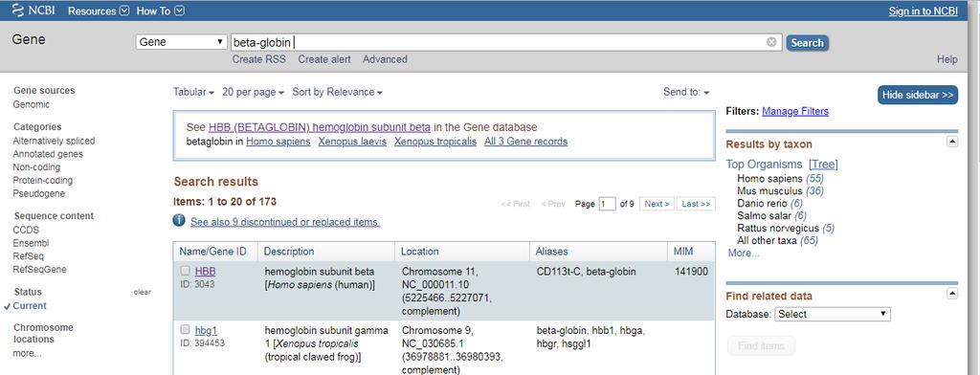
Task: Open the Resources menu
Action: (x=99, y=11)
